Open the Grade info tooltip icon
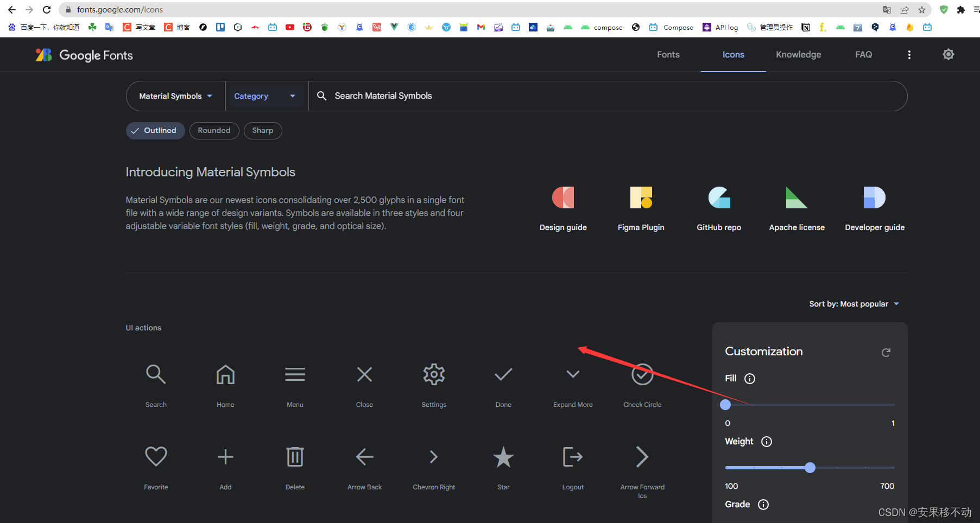 [763, 505]
